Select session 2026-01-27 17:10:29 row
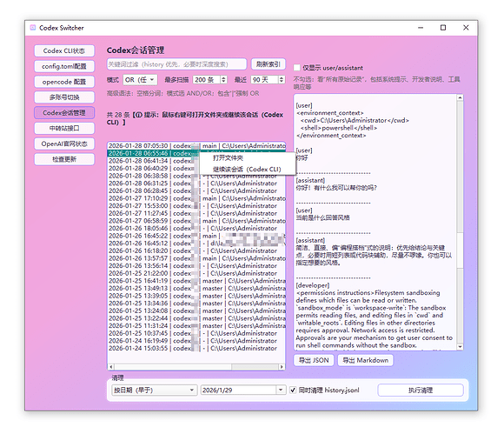The width and height of the screenshot is (504, 434). coord(196,198)
